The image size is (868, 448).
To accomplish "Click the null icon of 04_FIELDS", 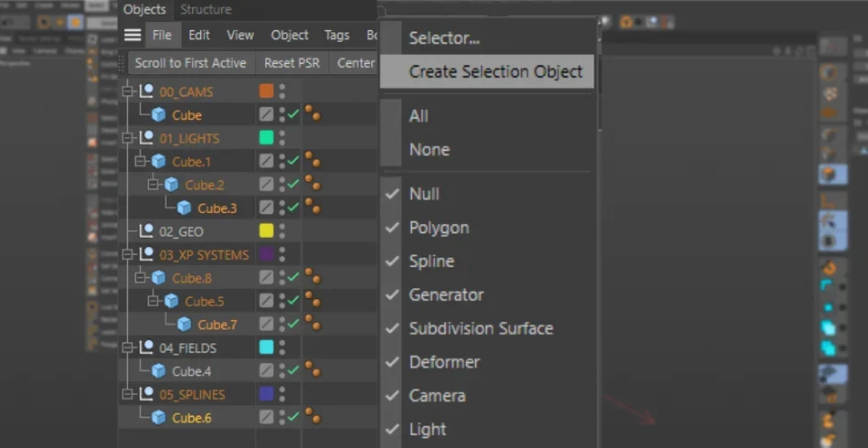I will [146, 347].
